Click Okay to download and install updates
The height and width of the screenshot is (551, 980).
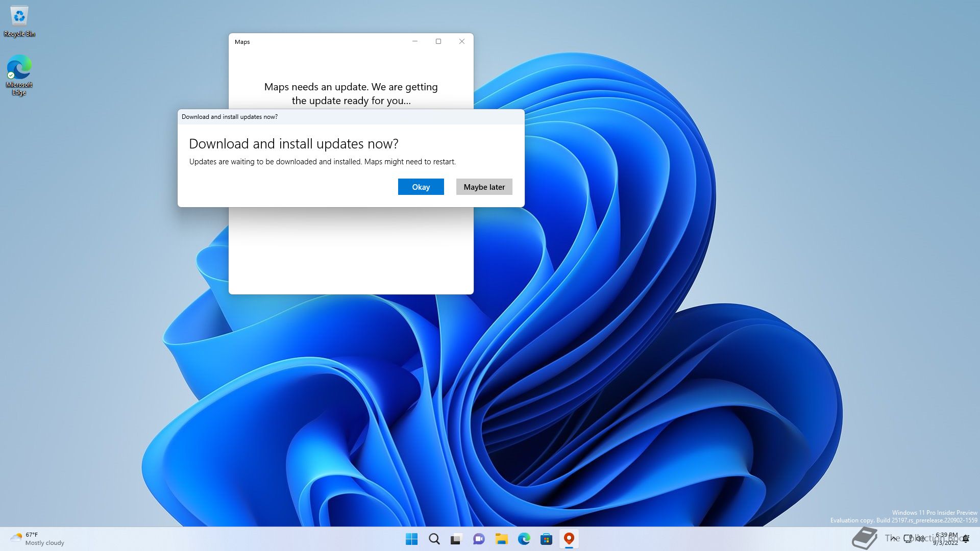click(x=421, y=187)
